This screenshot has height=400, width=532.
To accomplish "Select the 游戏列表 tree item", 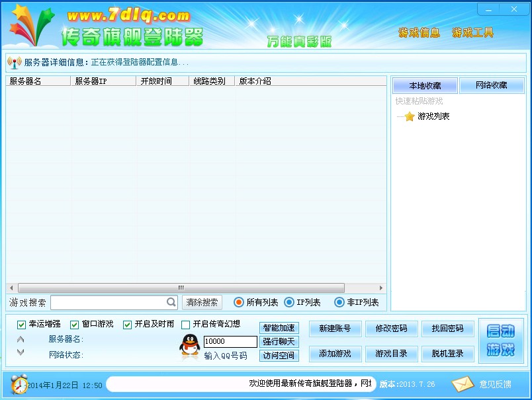I will (433, 116).
